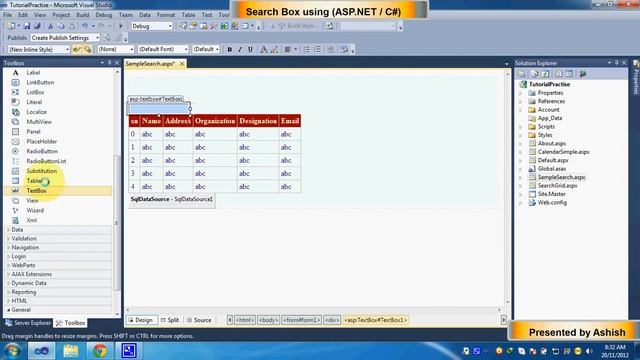Open Web.config in Solution Explorer
The width and height of the screenshot is (640, 360).
[552, 202]
